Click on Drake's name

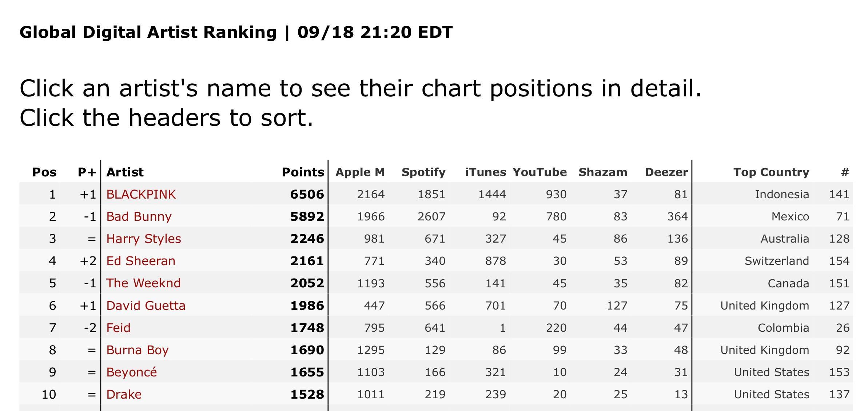point(124,394)
